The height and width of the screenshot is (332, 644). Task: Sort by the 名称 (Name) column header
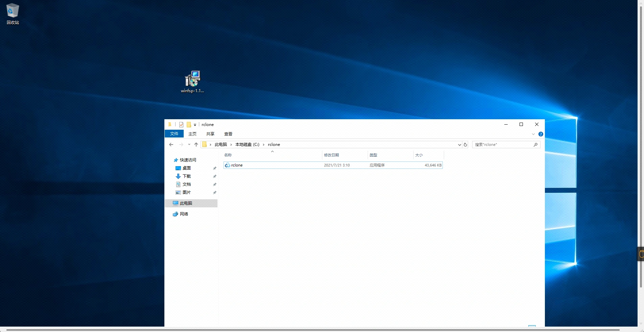(272, 155)
